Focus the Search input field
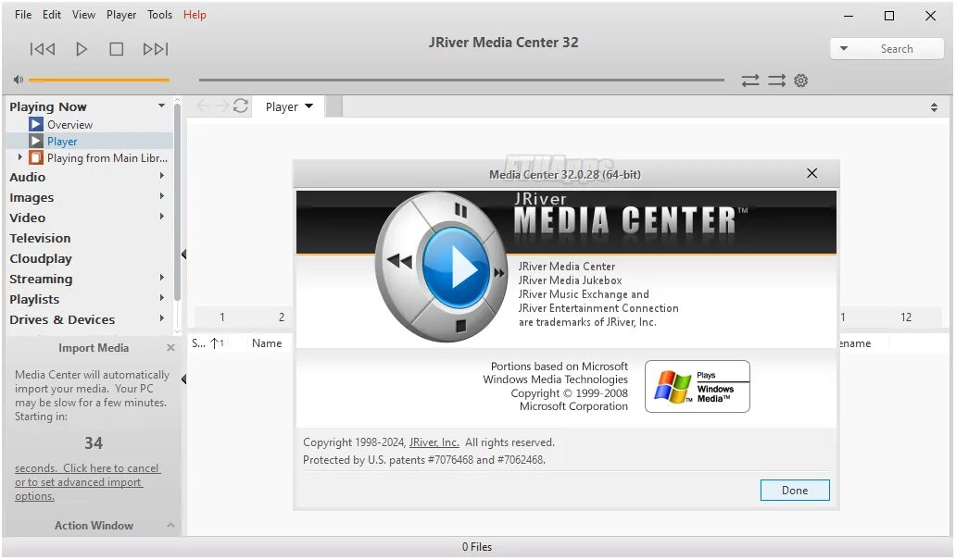Viewport: 956px width, 560px height. [x=897, y=49]
